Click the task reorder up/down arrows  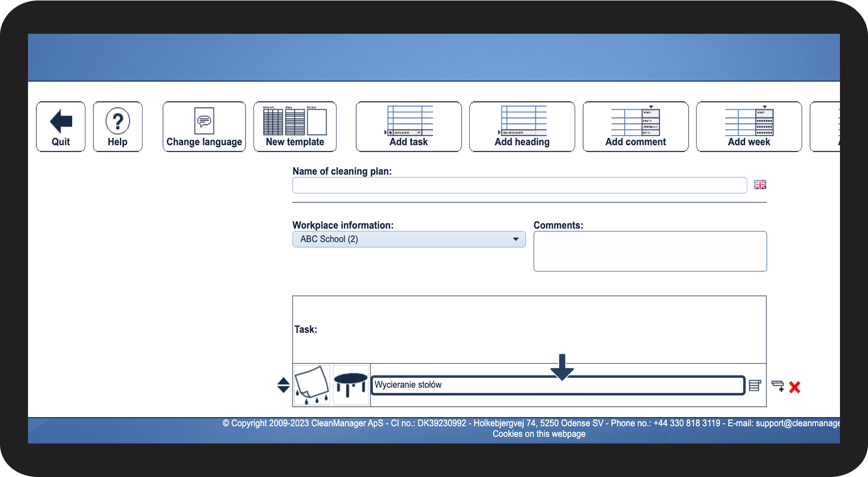point(283,385)
